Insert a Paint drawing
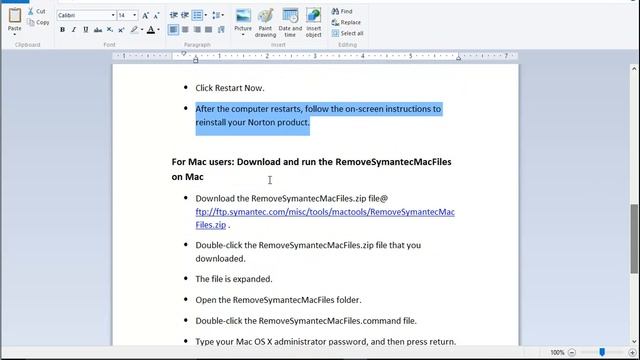The width and height of the screenshot is (640, 360). click(265, 23)
